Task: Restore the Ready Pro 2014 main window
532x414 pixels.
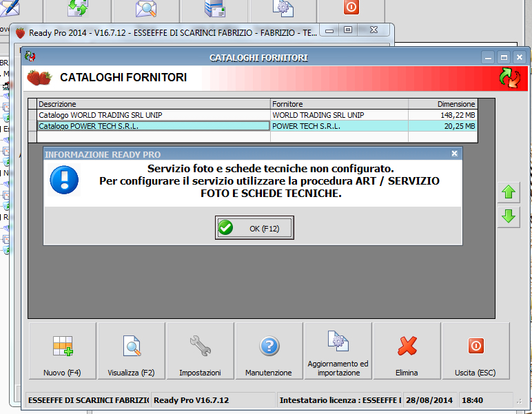Action: [348, 30]
